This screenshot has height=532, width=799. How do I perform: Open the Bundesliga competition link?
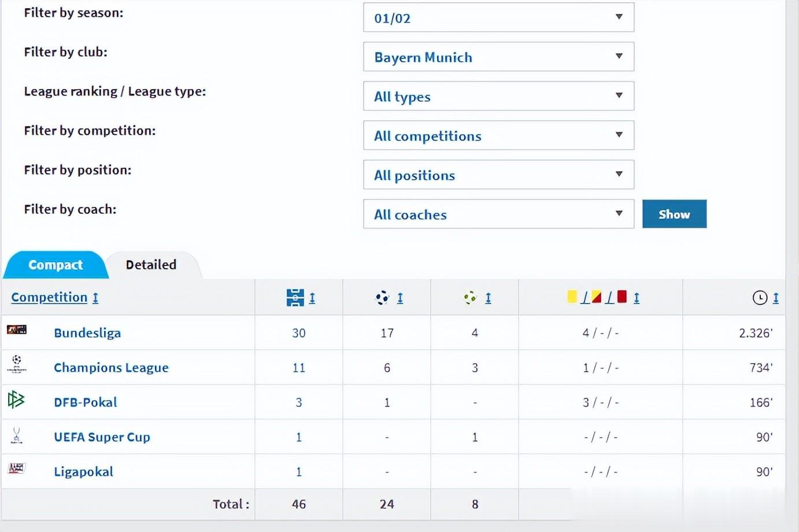pyautogui.click(x=87, y=333)
